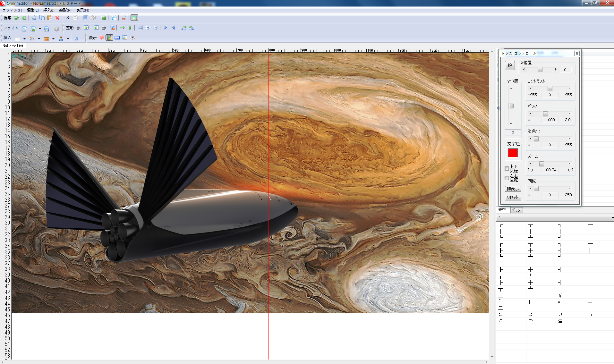Image resolution: width=614 pixels, height=364 pixels.
Task: Click the horizontal double-arrow icon
Action: point(122,28)
